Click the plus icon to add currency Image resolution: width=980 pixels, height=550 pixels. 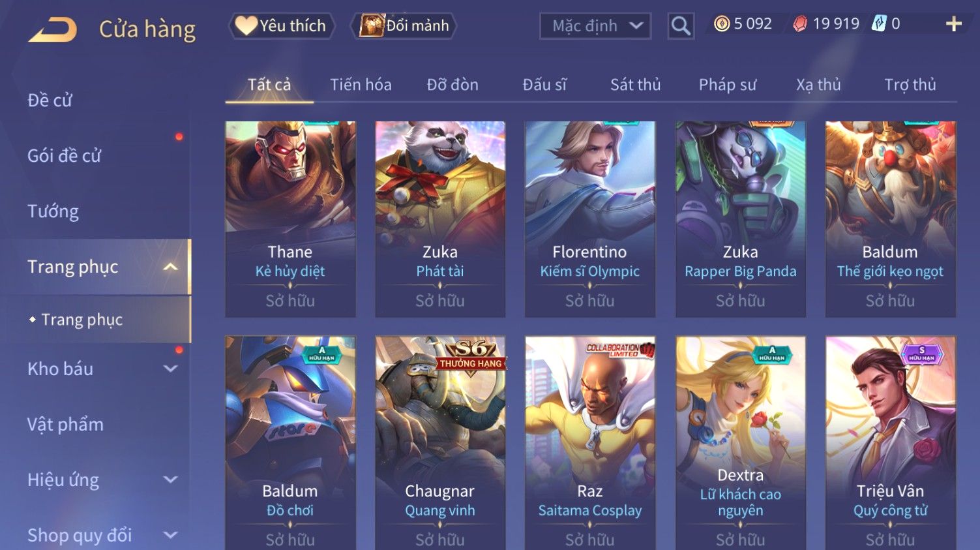coord(954,24)
